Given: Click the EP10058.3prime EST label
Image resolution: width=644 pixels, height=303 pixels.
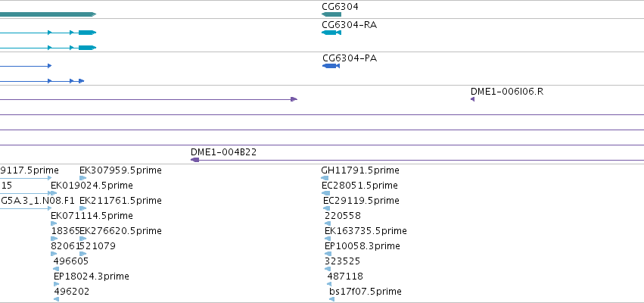Looking at the screenshot, I should [x=362, y=246].
